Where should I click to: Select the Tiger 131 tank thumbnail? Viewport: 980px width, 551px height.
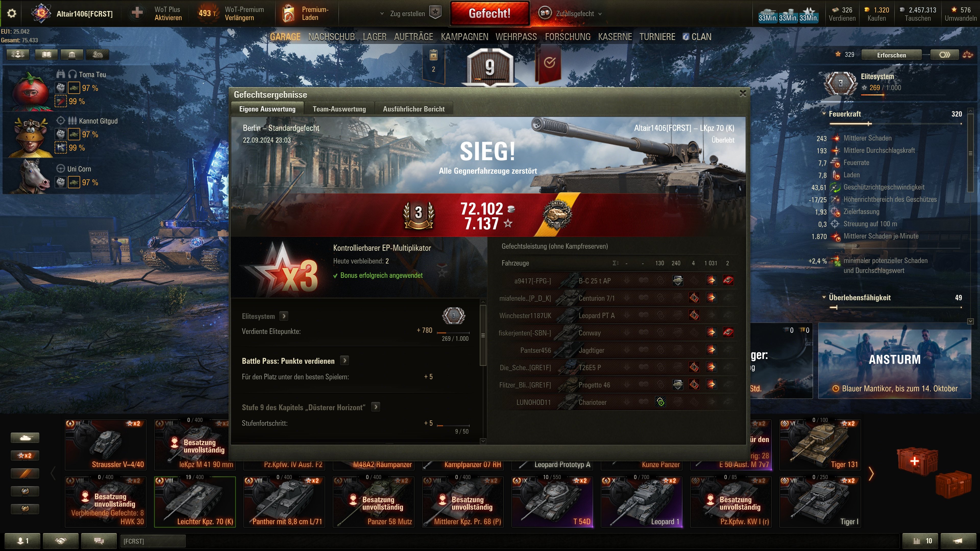click(x=820, y=445)
